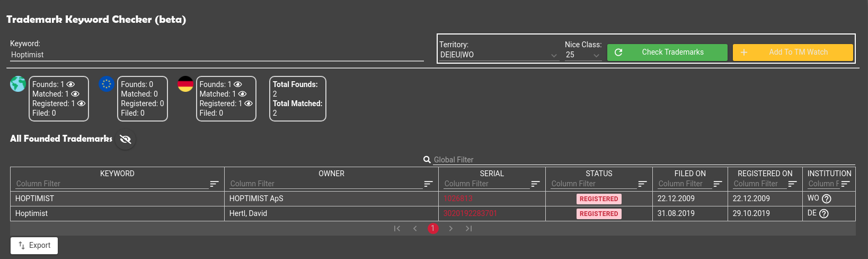
Task: Toggle eye next to WO Registered: 1
Action: (81, 103)
